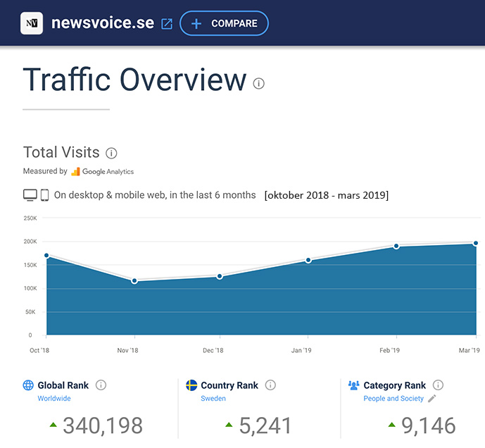Click the newsvoice.se site logo icon
This screenshot has width=485, height=448.
[x=32, y=23]
